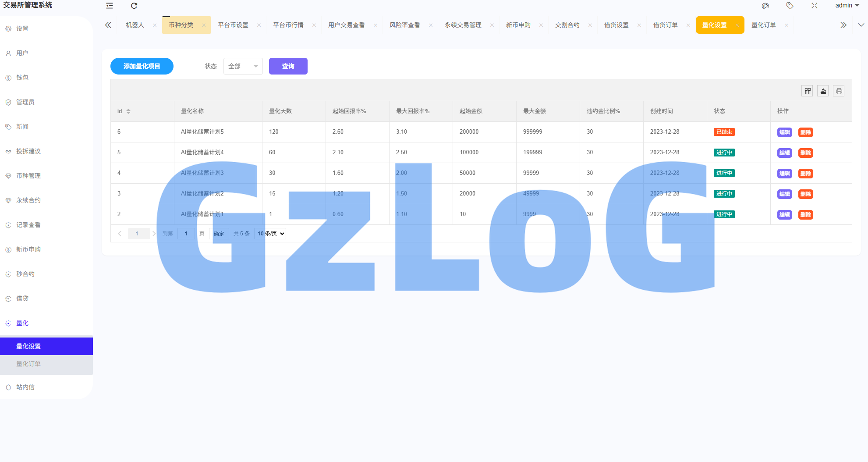The width and height of the screenshot is (868, 462).
Task: Open the 10 条/页 page size dropdown
Action: point(270,234)
